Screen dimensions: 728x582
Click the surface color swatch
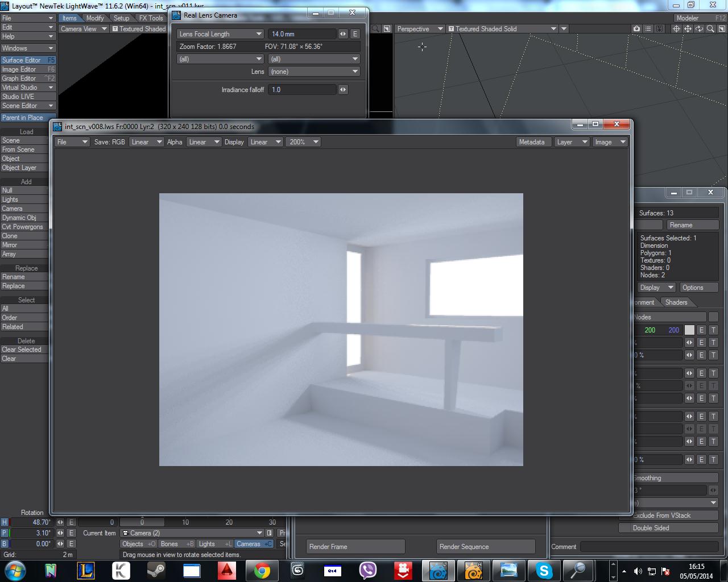[x=689, y=330]
